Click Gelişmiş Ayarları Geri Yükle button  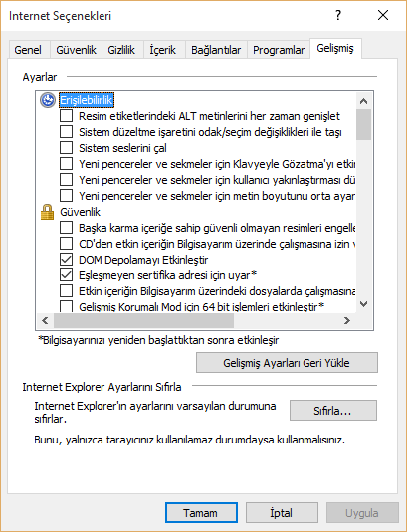pyautogui.click(x=287, y=363)
